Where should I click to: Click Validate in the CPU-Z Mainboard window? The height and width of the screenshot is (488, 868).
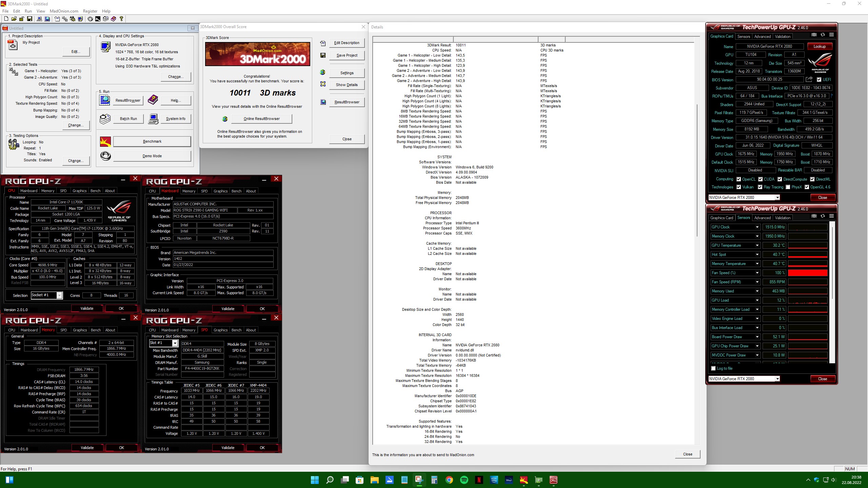click(x=228, y=309)
